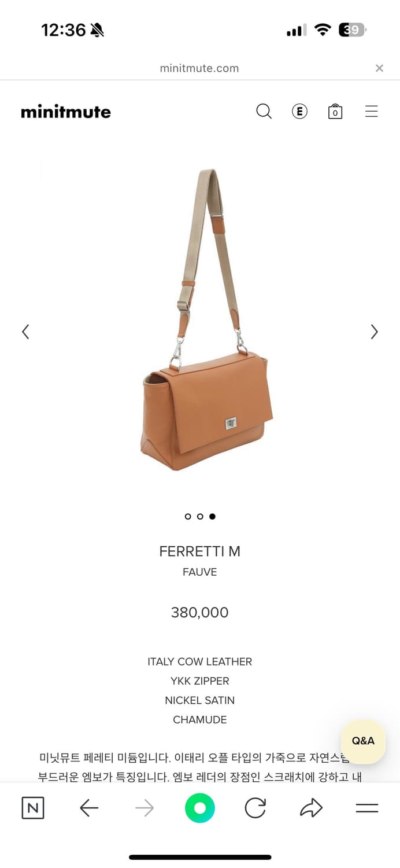Go back with the browser back arrow
The height and width of the screenshot is (868, 400).
[89, 808]
